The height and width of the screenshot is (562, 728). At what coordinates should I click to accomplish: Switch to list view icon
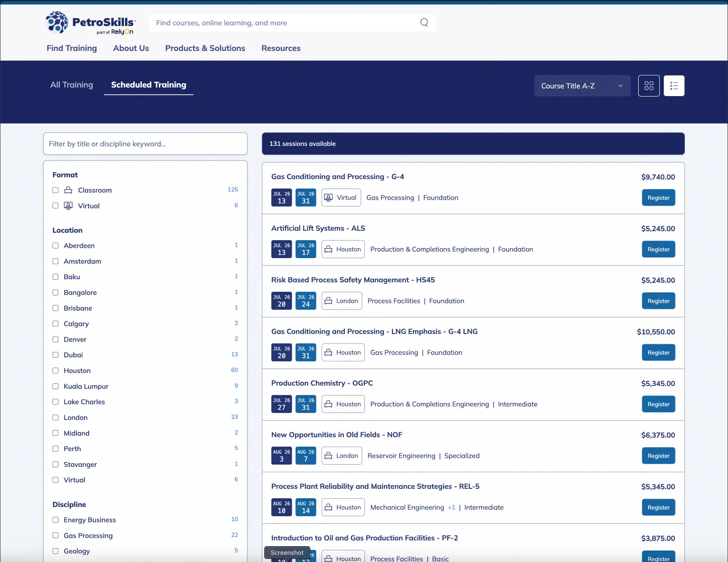[674, 86]
